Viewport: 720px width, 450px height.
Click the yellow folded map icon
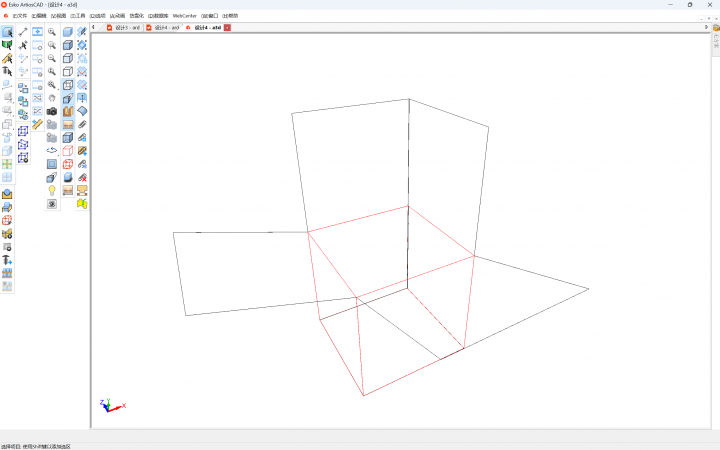point(82,203)
